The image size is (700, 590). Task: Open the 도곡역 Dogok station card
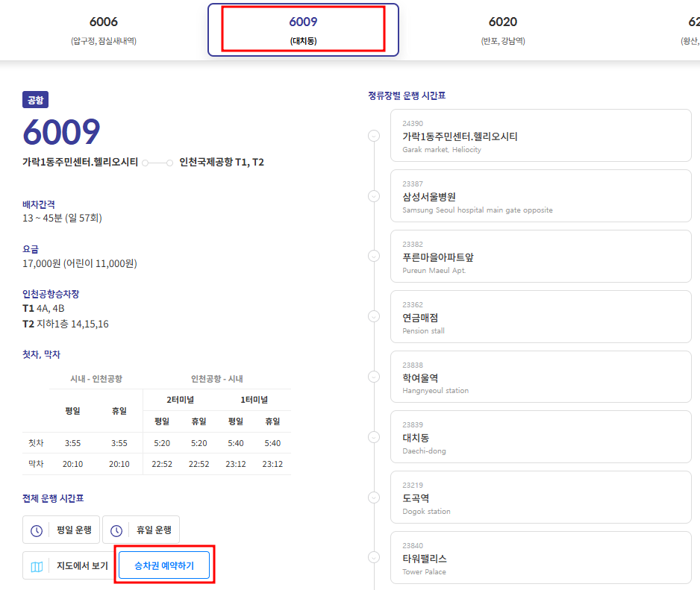[x=540, y=498]
